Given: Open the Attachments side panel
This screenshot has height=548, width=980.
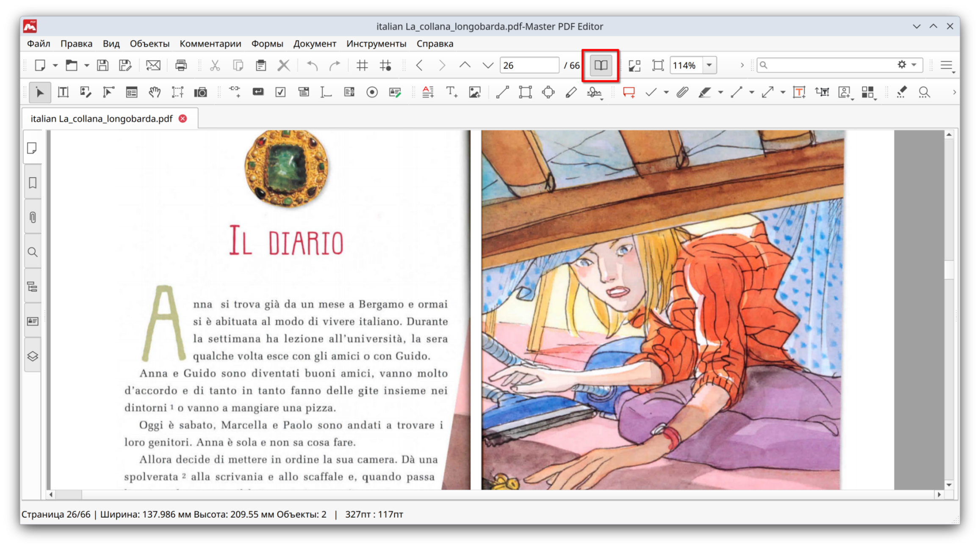Looking at the screenshot, I should pyautogui.click(x=33, y=218).
